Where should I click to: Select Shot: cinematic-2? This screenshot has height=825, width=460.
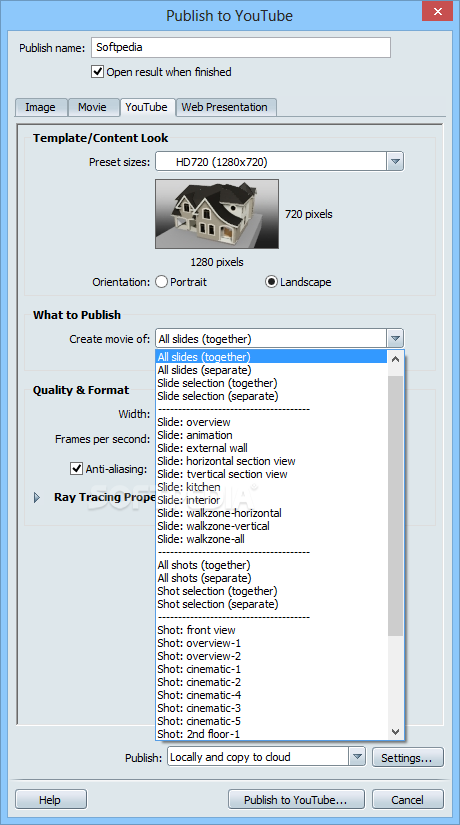pos(272,682)
